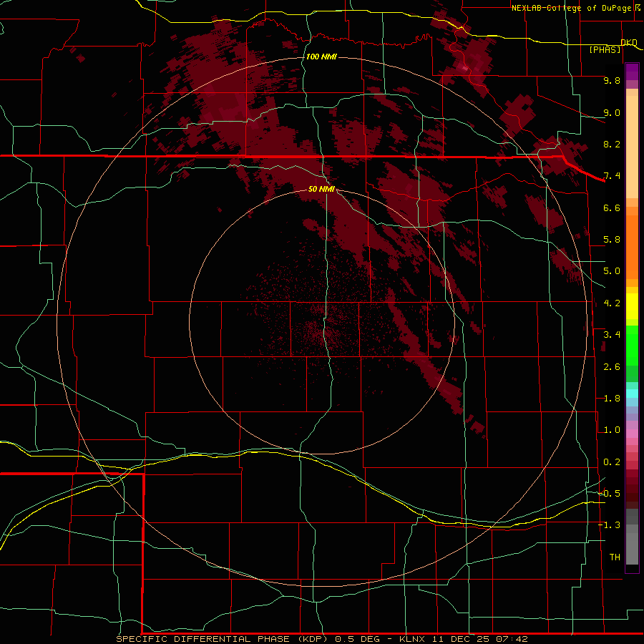Click the -1.3 scale value

[609, 525]
